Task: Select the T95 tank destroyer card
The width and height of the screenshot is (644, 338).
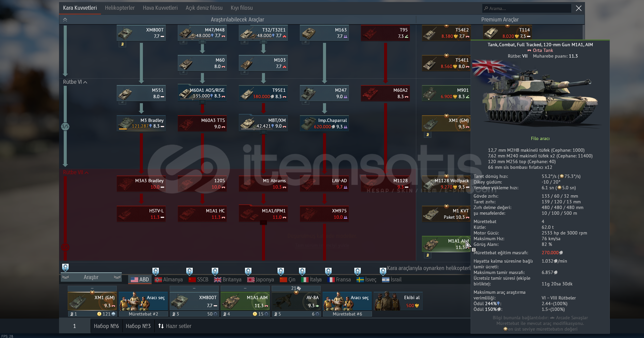Action: [x=385, y=33]
